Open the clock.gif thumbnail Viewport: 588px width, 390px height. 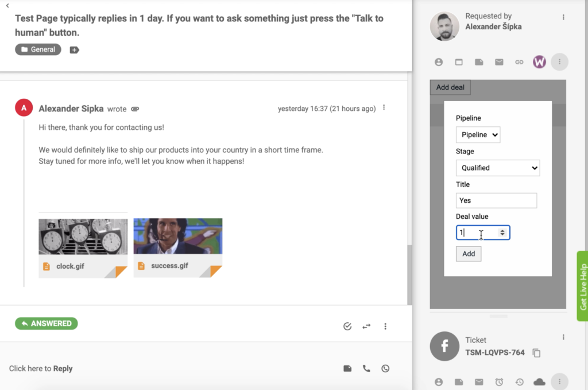point(83,237)
